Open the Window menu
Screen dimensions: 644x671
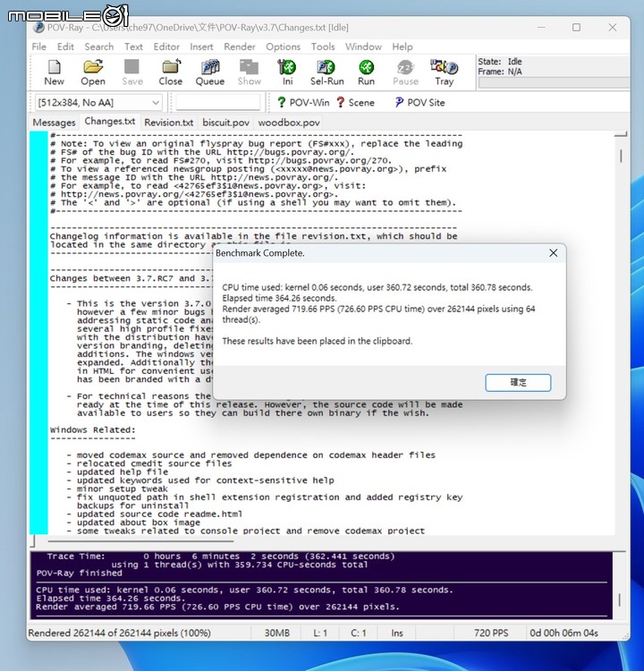363,47
